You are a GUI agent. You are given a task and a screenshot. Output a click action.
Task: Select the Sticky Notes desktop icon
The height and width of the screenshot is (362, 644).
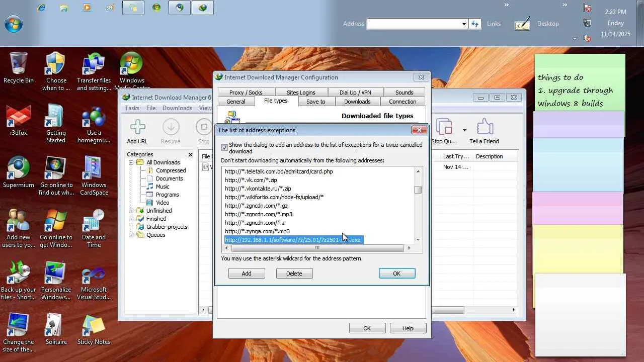94,329
